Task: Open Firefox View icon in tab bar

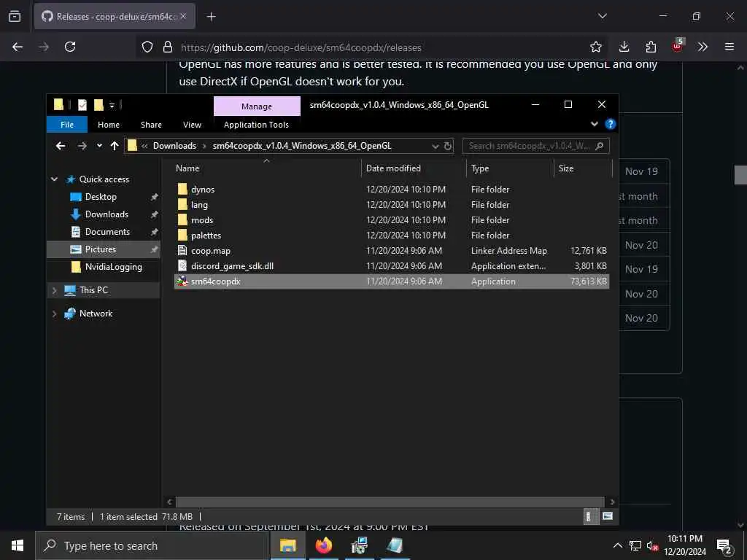Action: coord(15,16)
